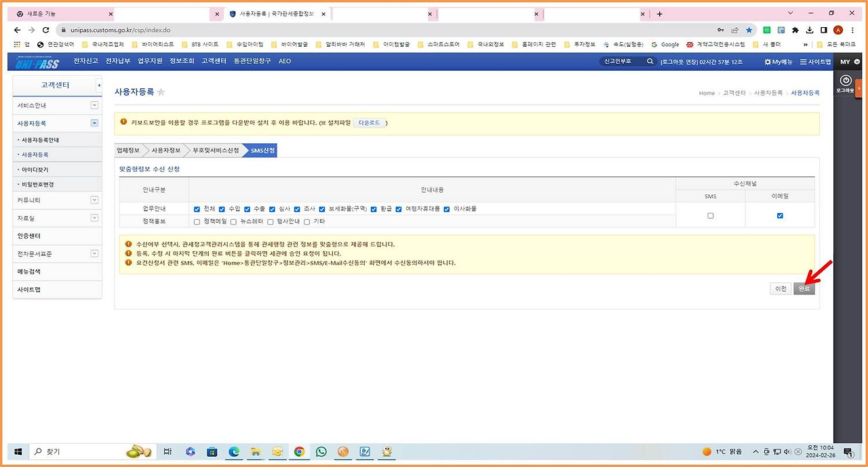
Task: Reload the page with refresh icon
Action: pos(46,30)
